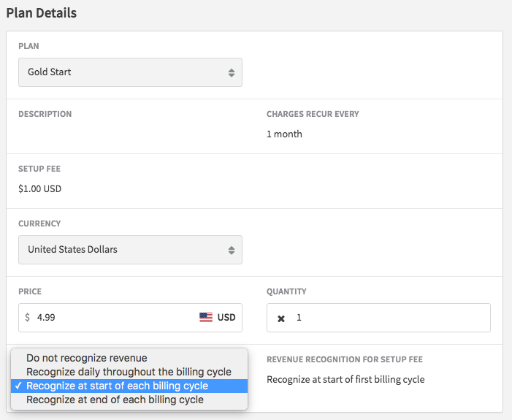Open the Plan dropdown showing Gold Start
Viewport: 512px width, 420px height.
(130, 72)
